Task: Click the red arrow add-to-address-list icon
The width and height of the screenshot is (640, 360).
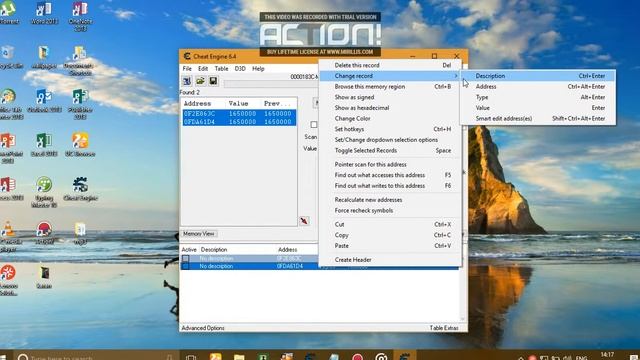Action: 304,221
